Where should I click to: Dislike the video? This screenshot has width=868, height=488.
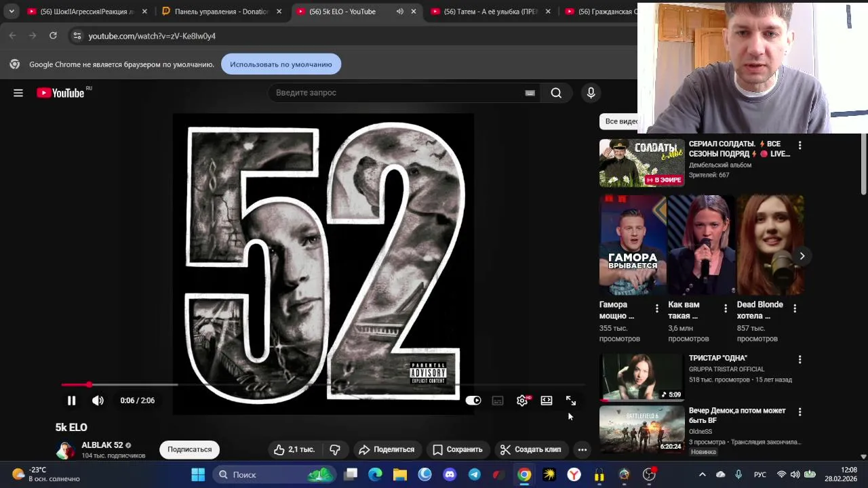tap(335, 449)
